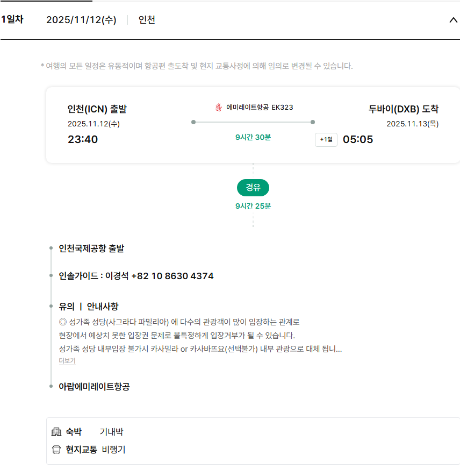Click the 인천국제공항 출발 timeline bullet
The height and width of the screenshot is (476, 460).
(x=51, y=248)
